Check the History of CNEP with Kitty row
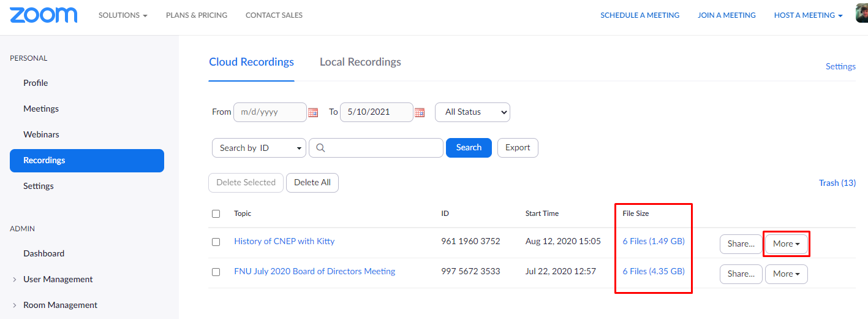The image size is (868, 319). pos(216,242)
